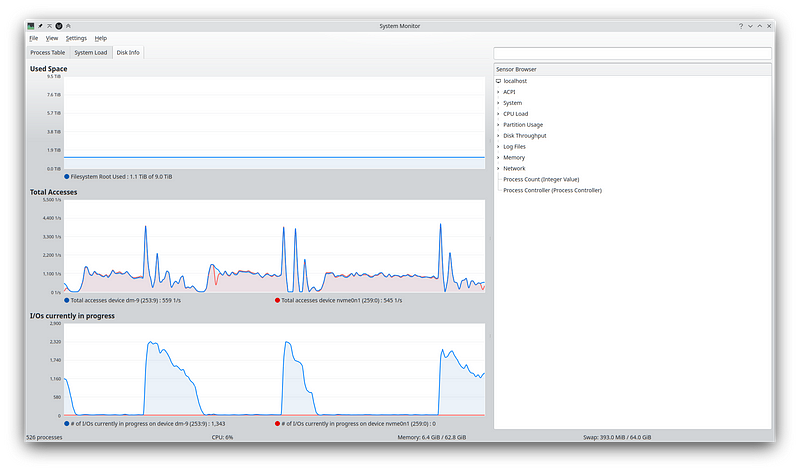Expand the System sensor group

coord(498,103)
